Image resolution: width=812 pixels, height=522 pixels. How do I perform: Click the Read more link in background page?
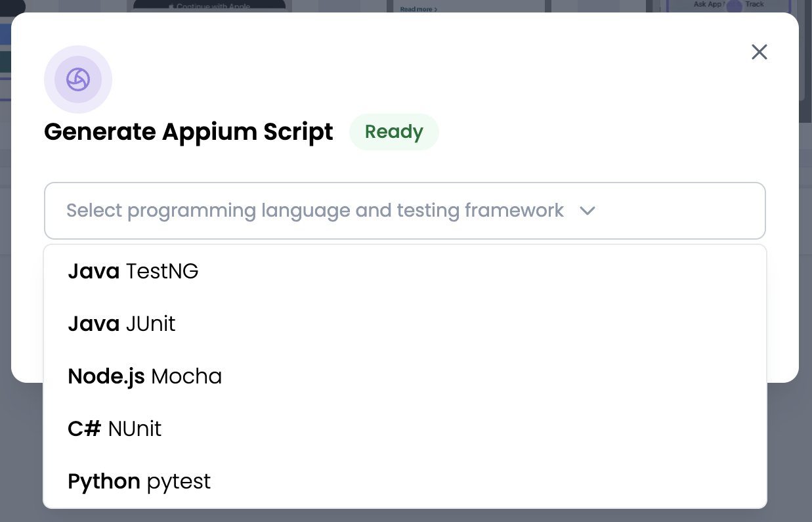click(418, 9)
